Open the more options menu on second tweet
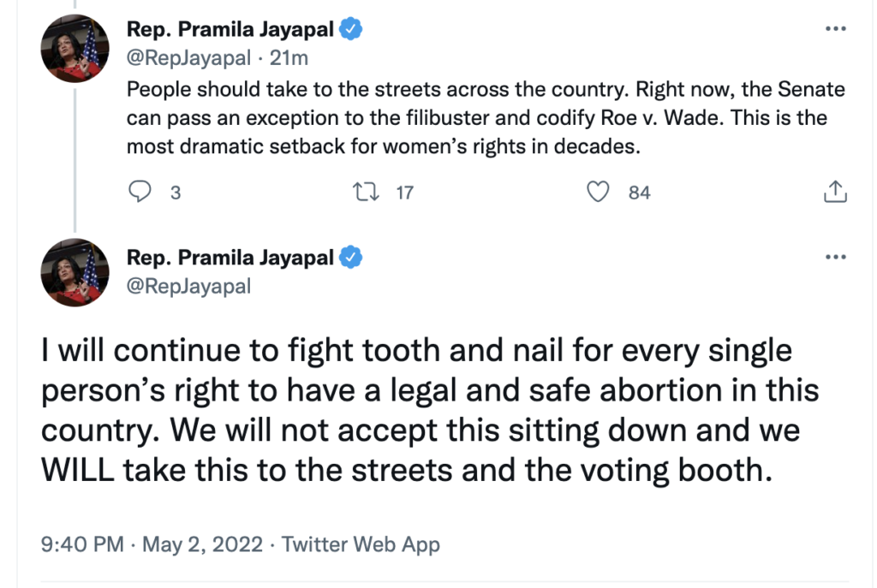Screen dimensions: 877x588 click(x=834, y=257)
